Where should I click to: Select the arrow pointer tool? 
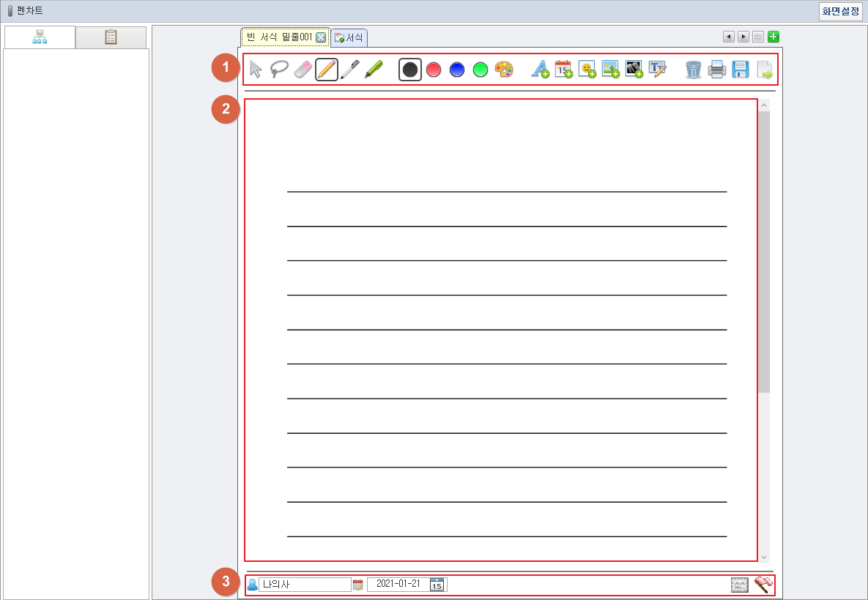click(256, 70)
